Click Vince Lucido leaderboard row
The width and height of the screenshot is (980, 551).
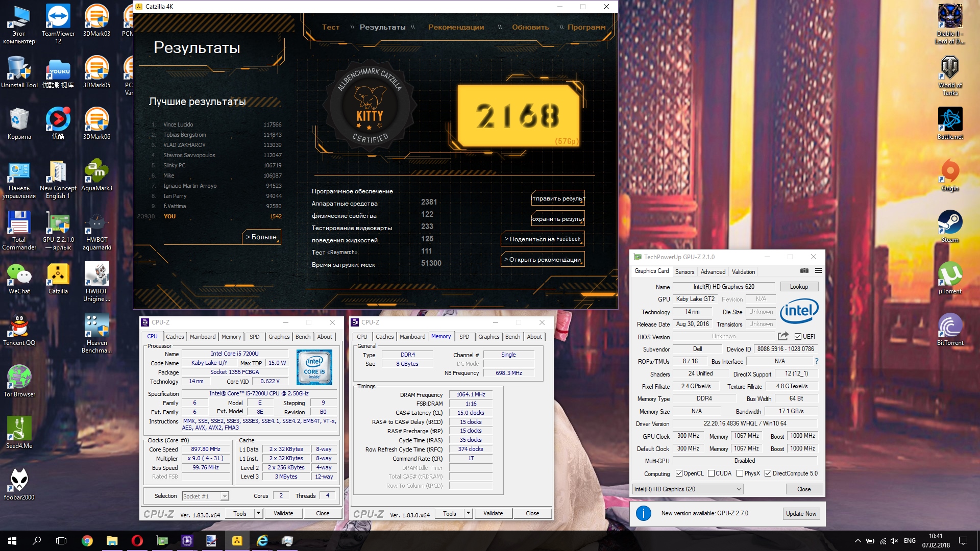pos(216,124)
